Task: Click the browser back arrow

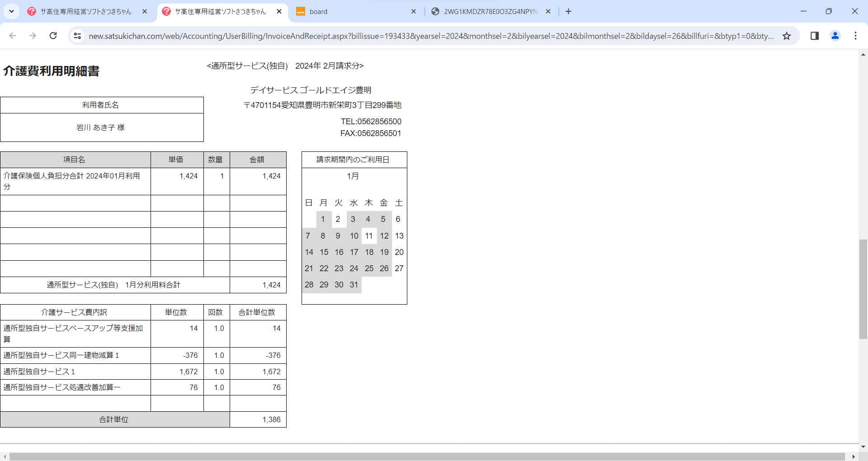Action: coord(13,36)
